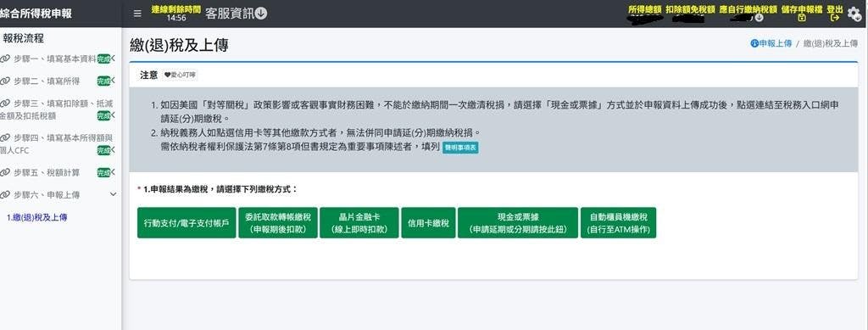
Task: Click the 報稅流程 heading
Action: 23,38
